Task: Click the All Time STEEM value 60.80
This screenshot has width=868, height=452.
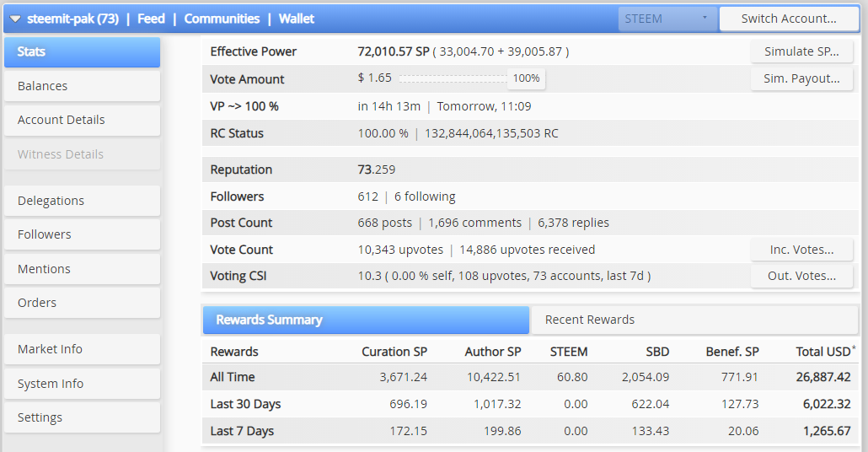Action: [x=572, y=377]
